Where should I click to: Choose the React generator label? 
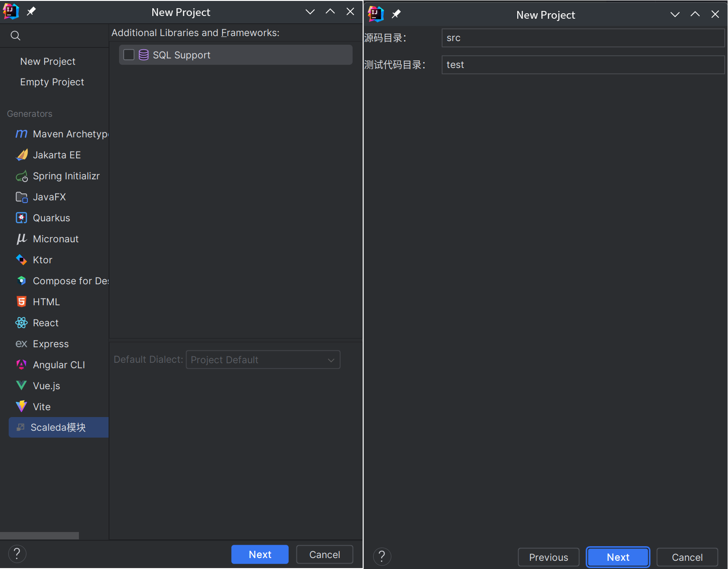click(46, 323)
